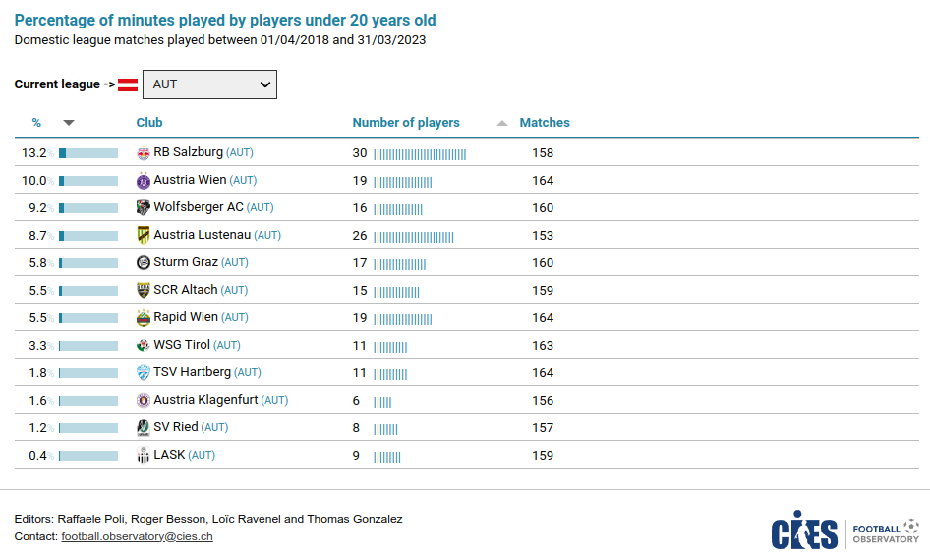Select the SV Ried club name
The width and height of the screenshot is (930, 560).
pyautogui.click(x=176, y=426)
